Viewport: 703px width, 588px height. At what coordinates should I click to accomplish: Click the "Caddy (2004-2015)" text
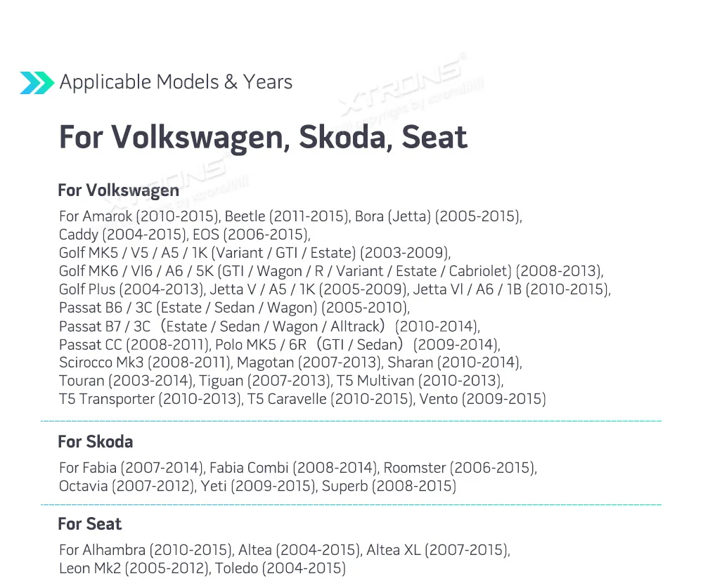[x=123, y=235]
